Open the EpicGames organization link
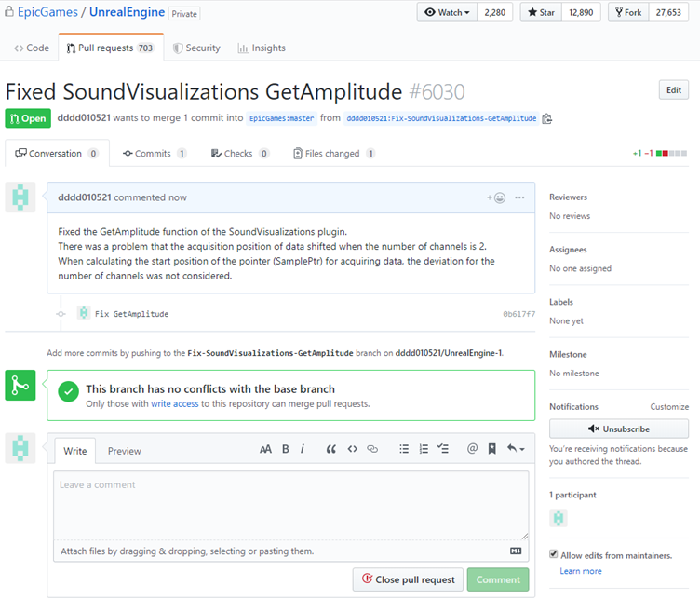 click(47, 12)
